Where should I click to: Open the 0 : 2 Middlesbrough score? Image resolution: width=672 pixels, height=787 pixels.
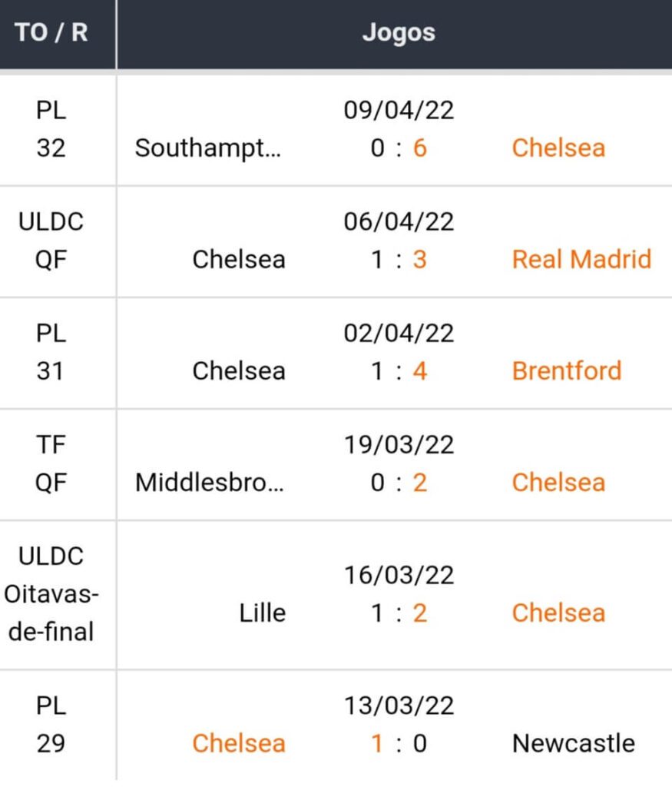pos(399,482)
